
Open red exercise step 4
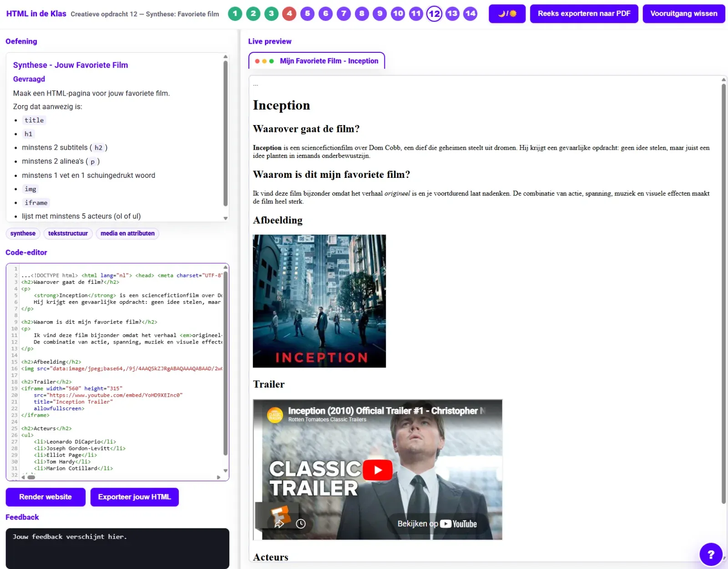coord(289,14)
